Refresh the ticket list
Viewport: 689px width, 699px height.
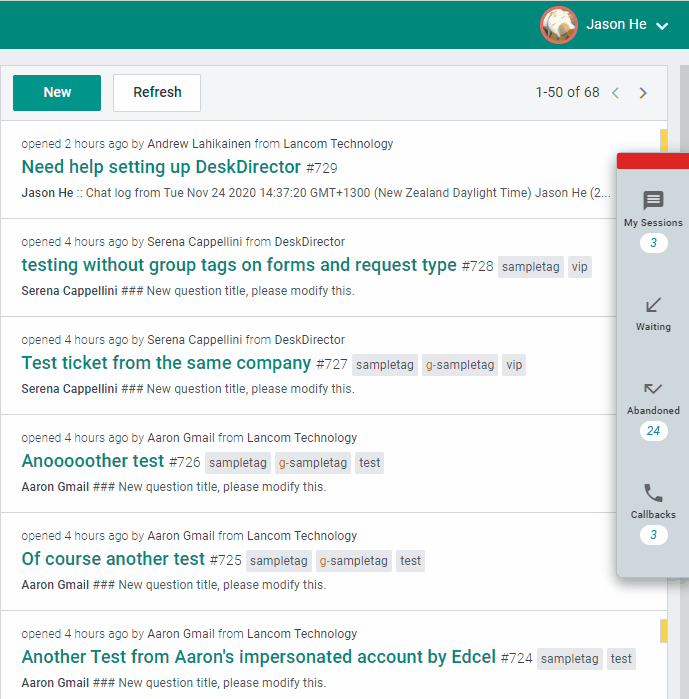(157, 93)
